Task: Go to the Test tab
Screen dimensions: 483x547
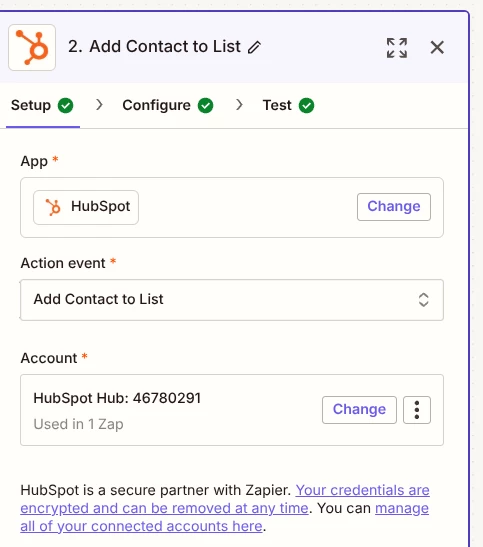Action: tap(288, 105)
